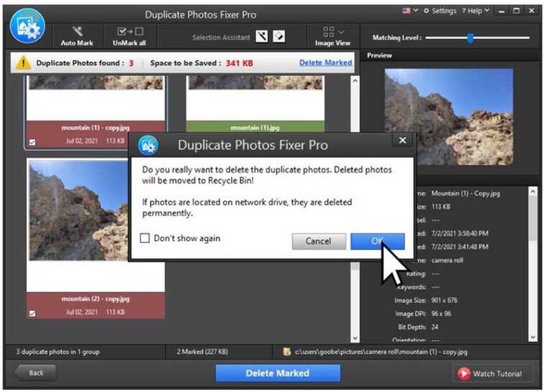Go Back to the previous screen
The width and height of the screenshot is (544, 392).
35,373
